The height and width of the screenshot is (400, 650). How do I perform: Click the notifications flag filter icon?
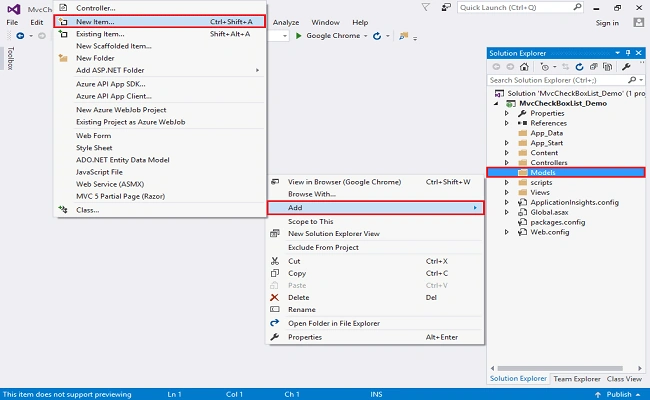coord(425,7)
